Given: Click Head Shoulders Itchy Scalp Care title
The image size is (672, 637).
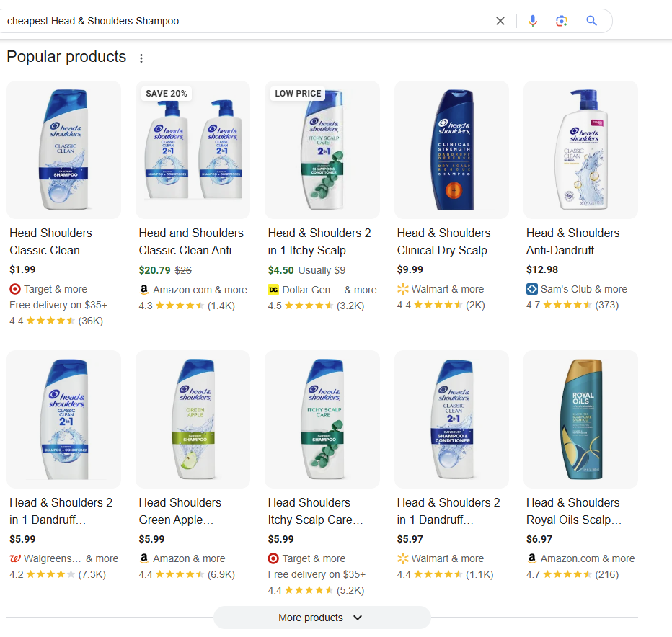Looking at the screenshot, I should click(x=315, y=511).
